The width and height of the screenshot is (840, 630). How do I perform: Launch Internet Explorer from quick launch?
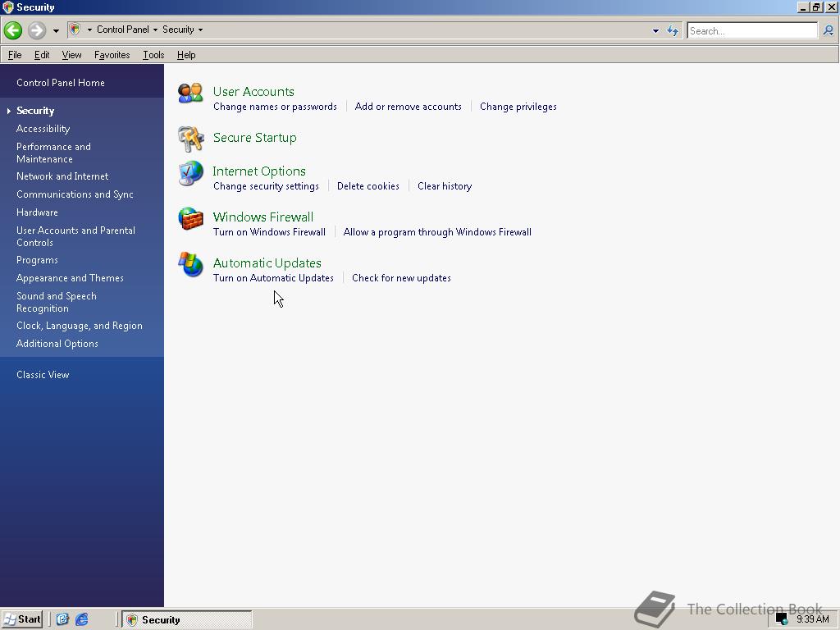(x=81, y=620)
